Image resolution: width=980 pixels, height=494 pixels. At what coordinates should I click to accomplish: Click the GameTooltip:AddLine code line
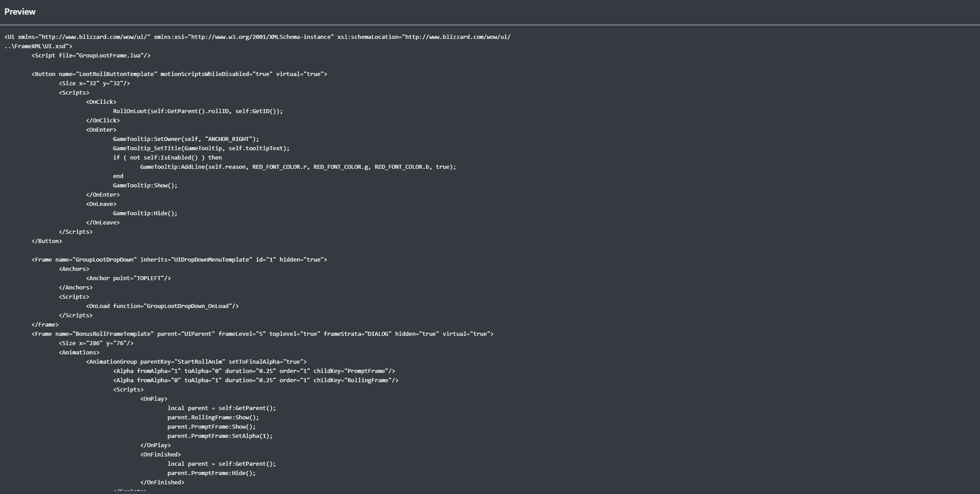298,167
